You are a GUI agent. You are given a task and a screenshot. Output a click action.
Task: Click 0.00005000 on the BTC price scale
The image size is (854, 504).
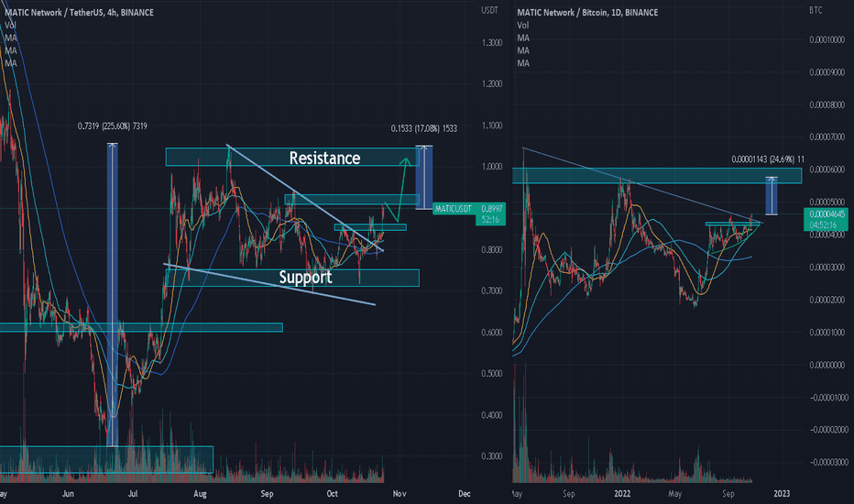click(x=827, y=203)
